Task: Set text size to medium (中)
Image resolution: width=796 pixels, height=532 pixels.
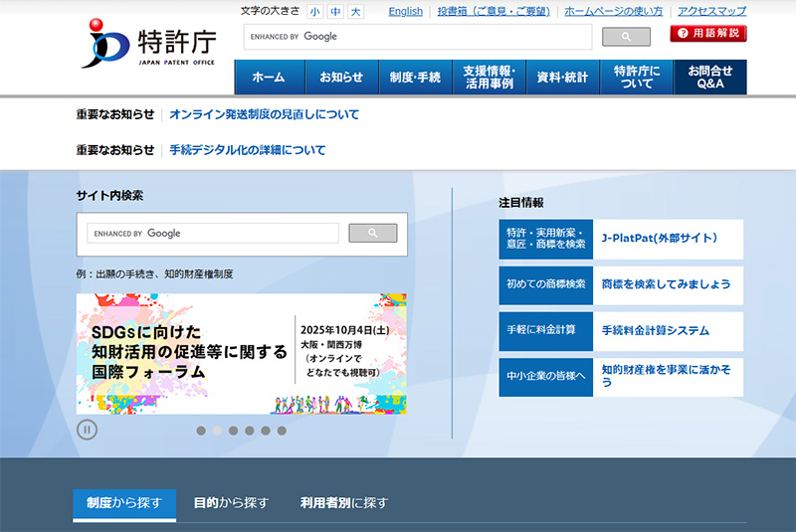Action: [335, 12]
